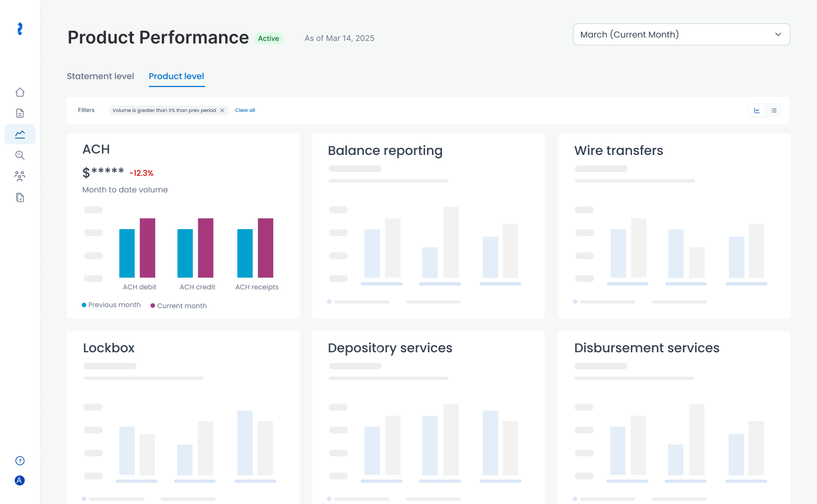
Task: Expand the March (Current Month) dropdown
Action: (x=681, y=34)
